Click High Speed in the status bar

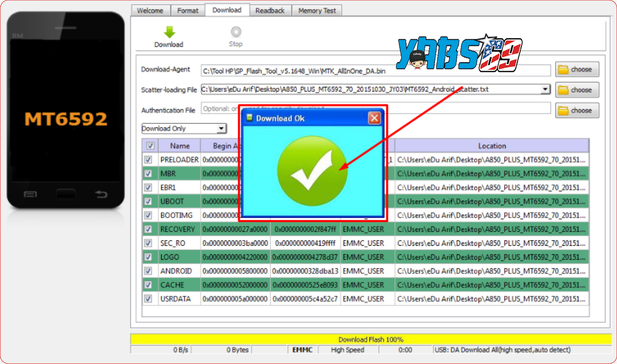[347, 350]
